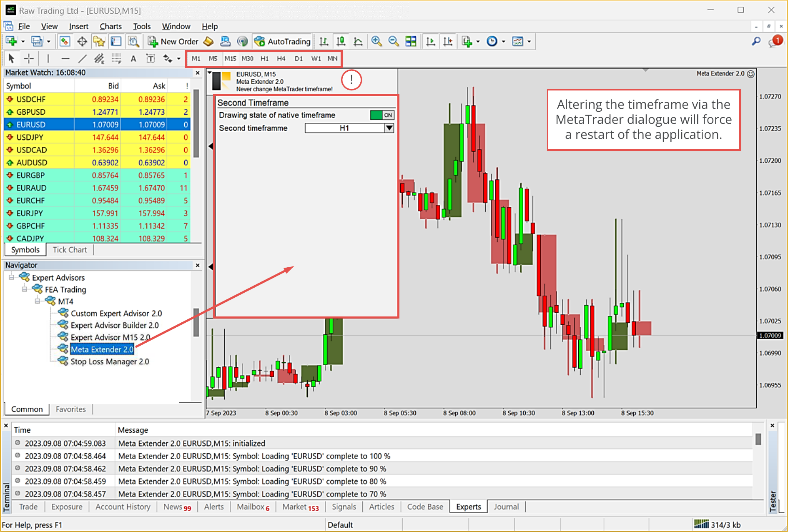This screenshot has width=788, height=532.
Task: Open the Templates toolbar icon
Action: (517, 41)
